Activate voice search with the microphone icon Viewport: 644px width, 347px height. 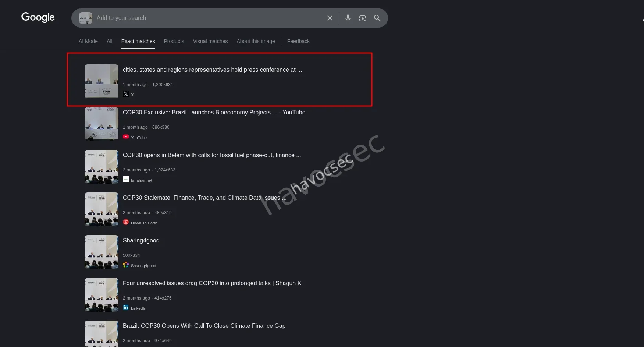coord(348,18)
